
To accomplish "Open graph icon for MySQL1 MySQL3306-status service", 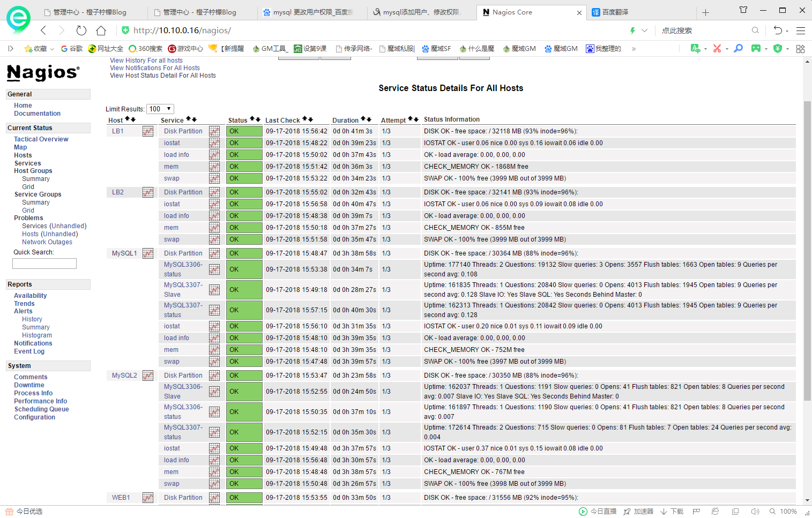I will (x=214, y=269).
